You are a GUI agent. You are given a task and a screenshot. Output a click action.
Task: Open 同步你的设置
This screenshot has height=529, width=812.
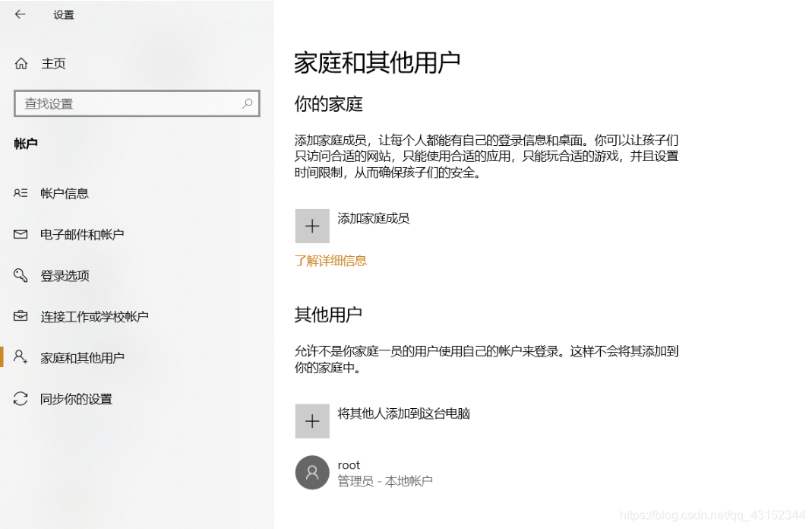click(x=76, y=398)
